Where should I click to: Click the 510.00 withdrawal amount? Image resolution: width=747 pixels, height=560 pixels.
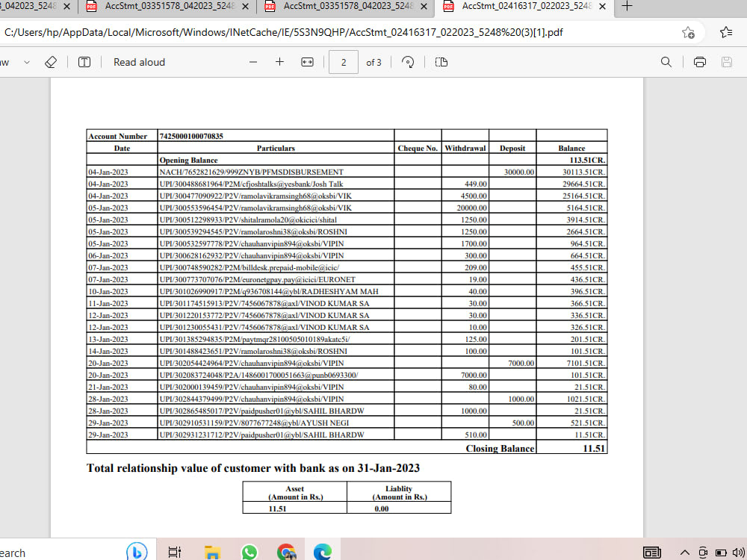click(x=476, y=435)
